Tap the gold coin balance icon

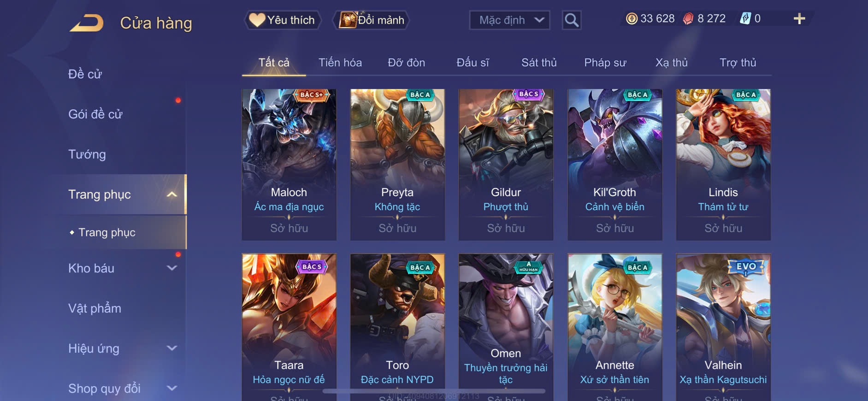(632, 19)
